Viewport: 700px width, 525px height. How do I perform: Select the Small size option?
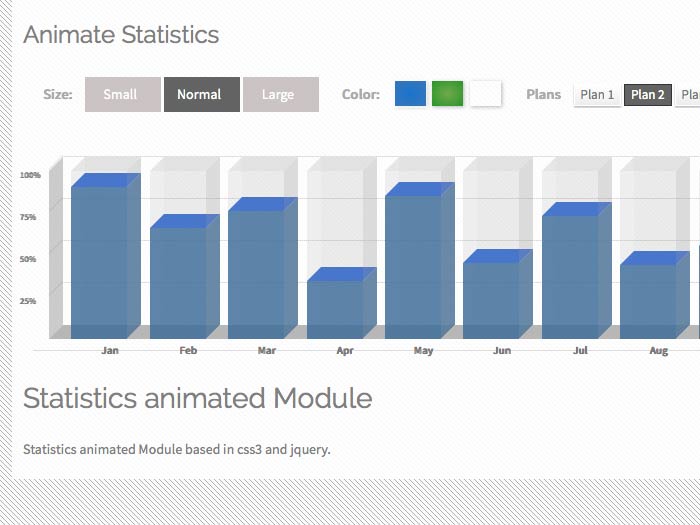coord(122,95)
